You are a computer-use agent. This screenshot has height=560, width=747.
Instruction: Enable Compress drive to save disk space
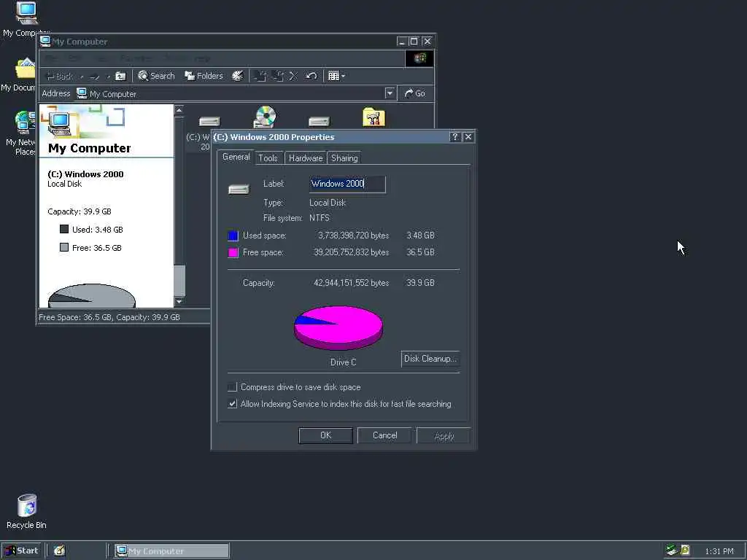point(232,387)
